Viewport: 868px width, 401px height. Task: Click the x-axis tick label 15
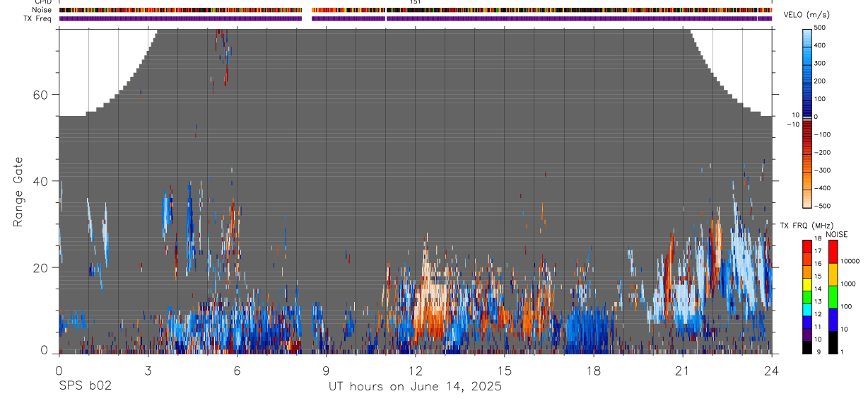click(x=504, y=371)
